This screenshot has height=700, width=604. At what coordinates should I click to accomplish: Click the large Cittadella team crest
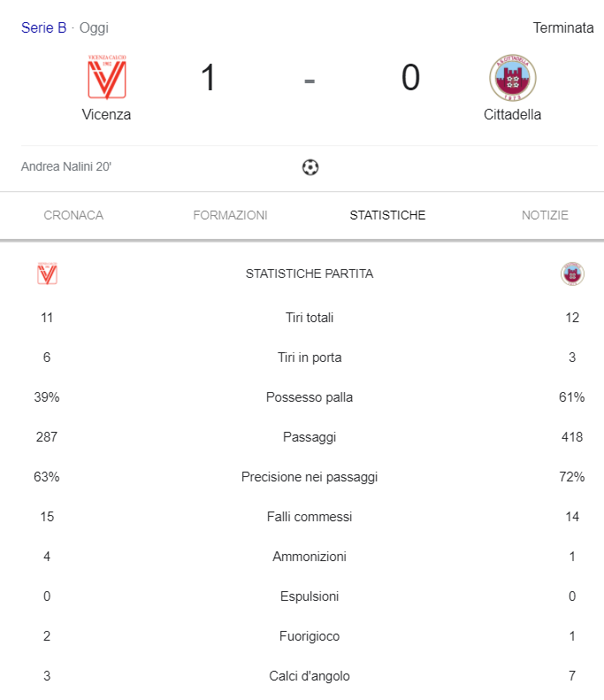513,78
